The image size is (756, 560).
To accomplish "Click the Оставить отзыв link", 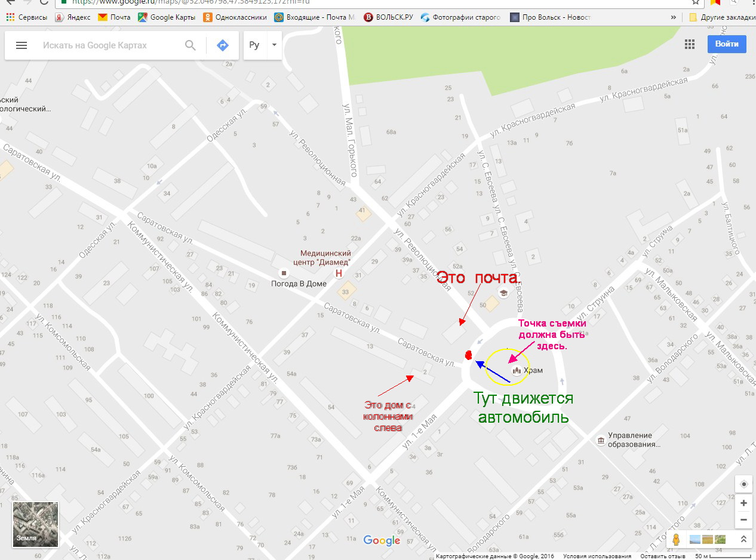I will [x=663, y=556].
